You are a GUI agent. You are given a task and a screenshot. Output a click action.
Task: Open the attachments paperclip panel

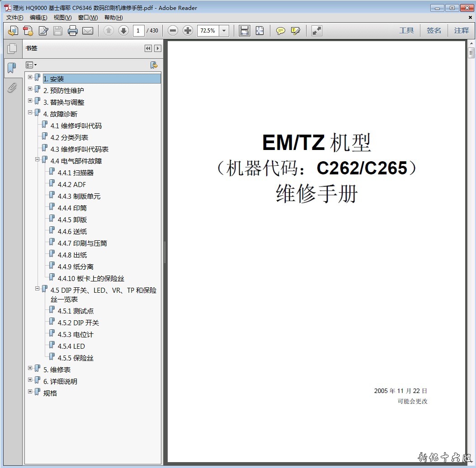pos(12,88)
